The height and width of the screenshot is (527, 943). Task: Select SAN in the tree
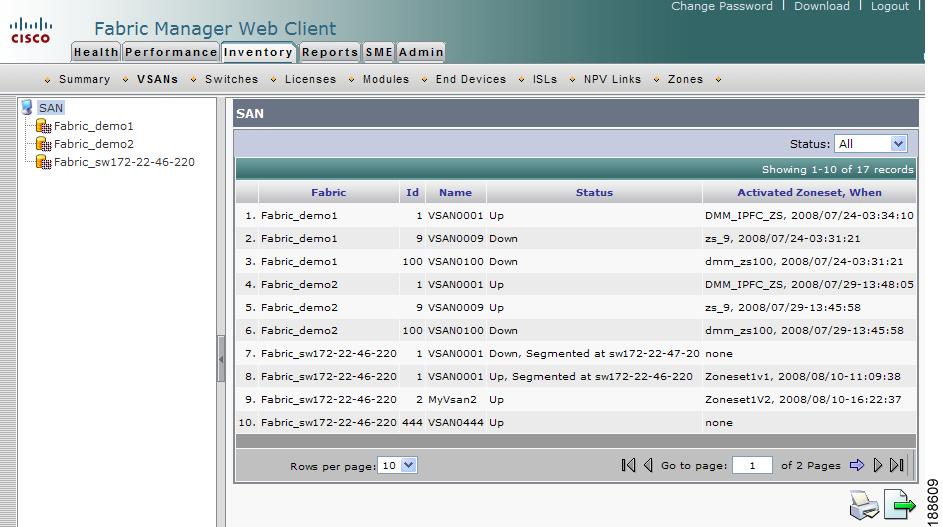[x=51, y=108]
